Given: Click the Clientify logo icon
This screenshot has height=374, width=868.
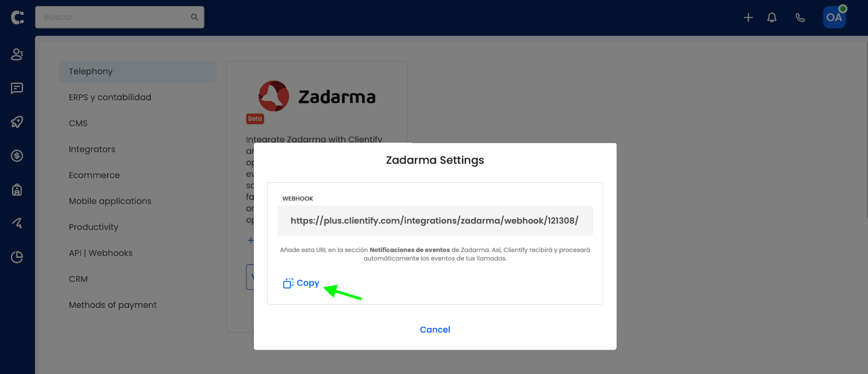Looking at the screenshot, I should 17,17.
